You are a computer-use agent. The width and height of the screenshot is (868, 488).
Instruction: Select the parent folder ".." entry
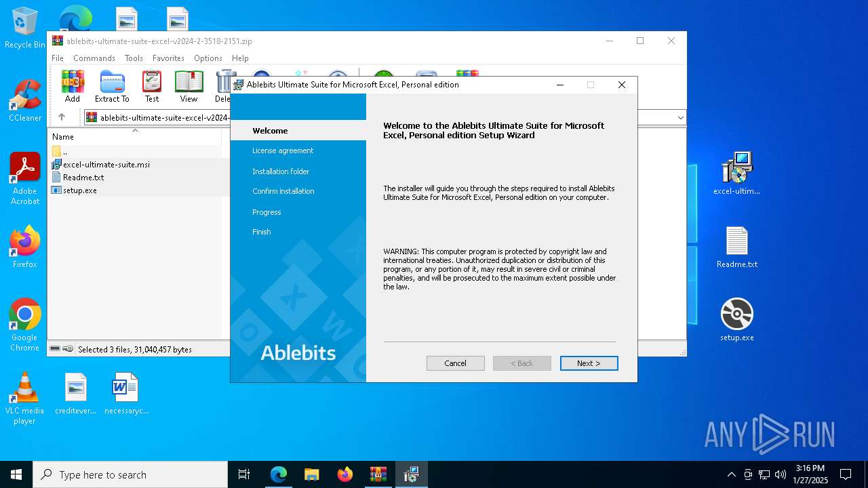(x=60, y=151)
